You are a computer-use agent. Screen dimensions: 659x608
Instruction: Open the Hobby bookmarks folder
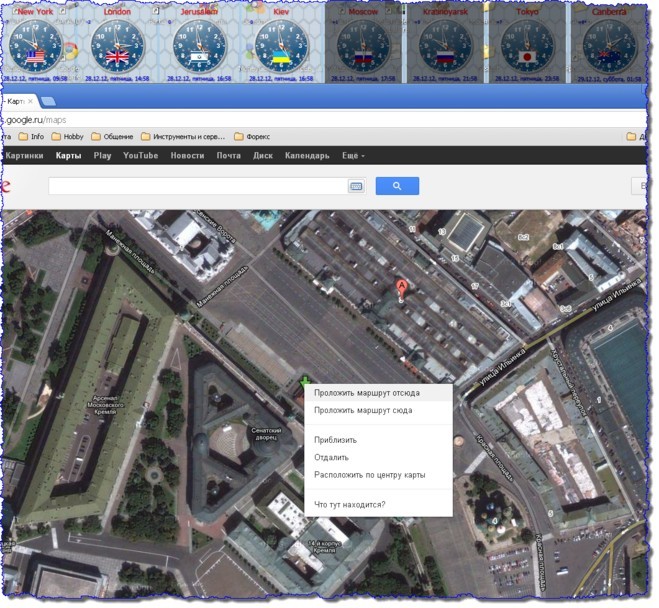point(68,136)
